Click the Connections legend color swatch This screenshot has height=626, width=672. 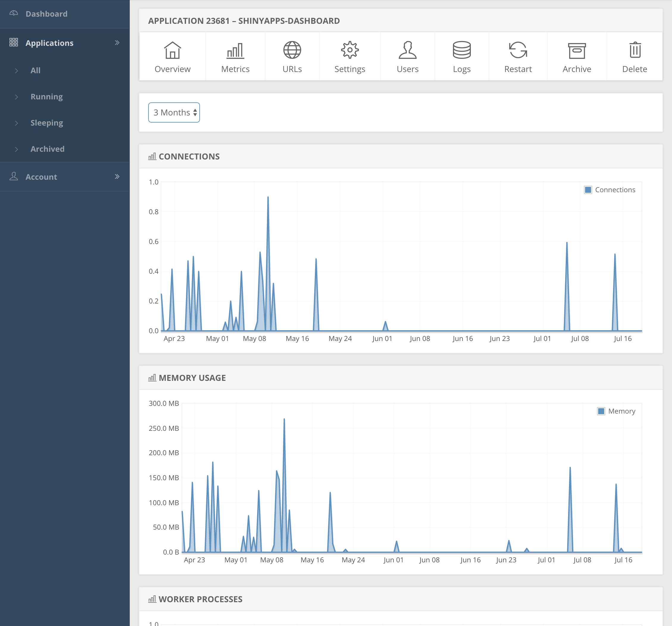(x=588, y=190)
